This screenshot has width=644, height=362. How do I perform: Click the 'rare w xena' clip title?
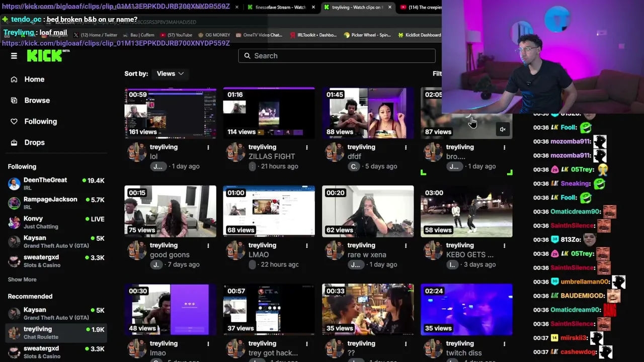point(367,255)
